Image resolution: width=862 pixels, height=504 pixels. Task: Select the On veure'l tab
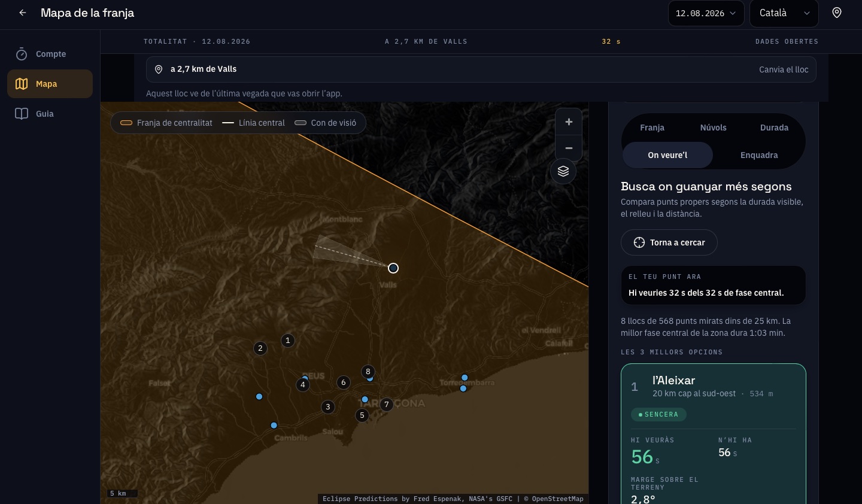coord(667,155)
